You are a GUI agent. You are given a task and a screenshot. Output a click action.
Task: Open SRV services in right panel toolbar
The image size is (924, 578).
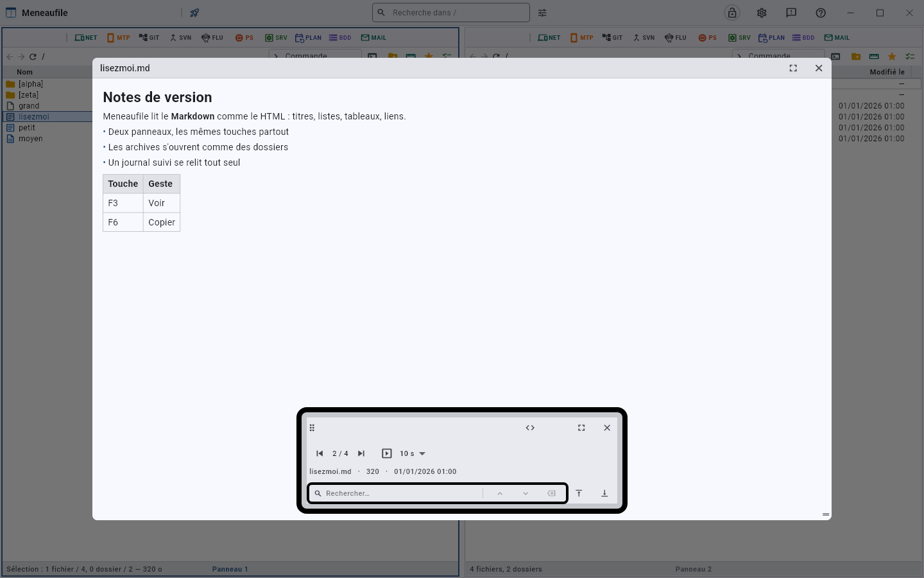coord(739,38)
